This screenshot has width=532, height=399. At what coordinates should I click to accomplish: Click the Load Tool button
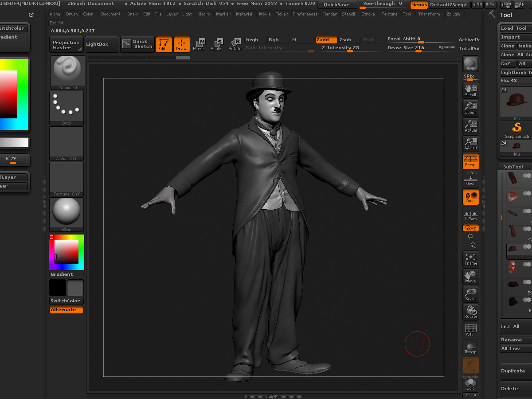515,28
